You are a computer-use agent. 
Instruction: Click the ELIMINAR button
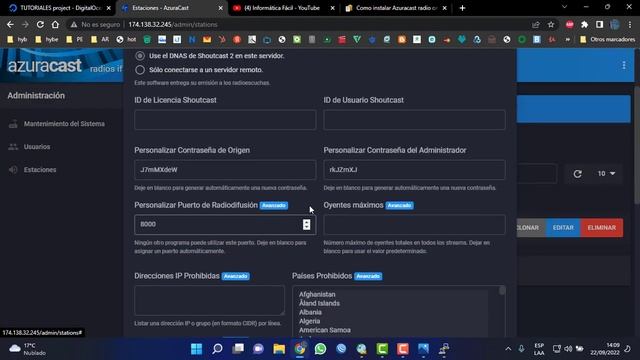pyautogui.click(x=602, y=228)
